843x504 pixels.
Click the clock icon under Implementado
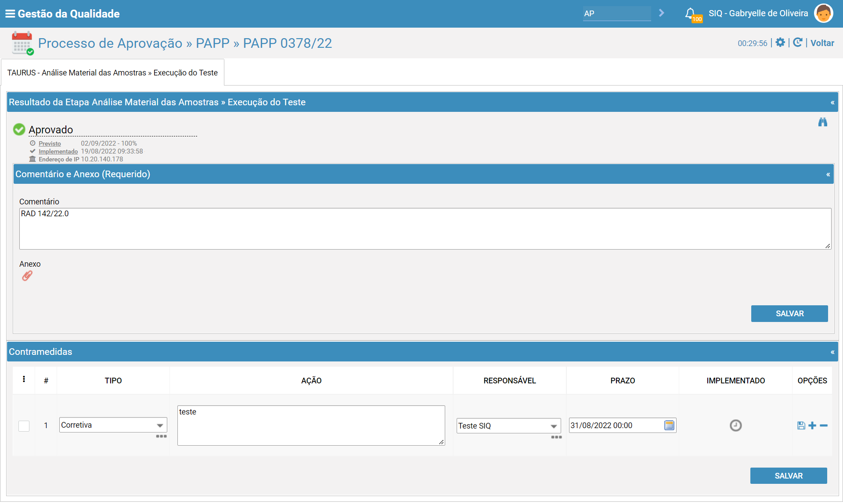pos(735,425)
